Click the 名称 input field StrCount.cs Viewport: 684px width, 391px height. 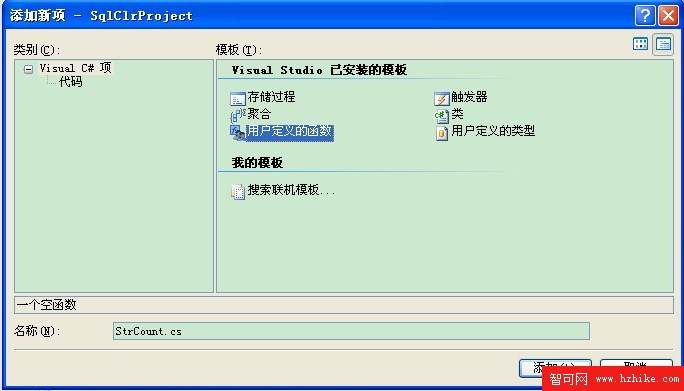tap(351, 331)
